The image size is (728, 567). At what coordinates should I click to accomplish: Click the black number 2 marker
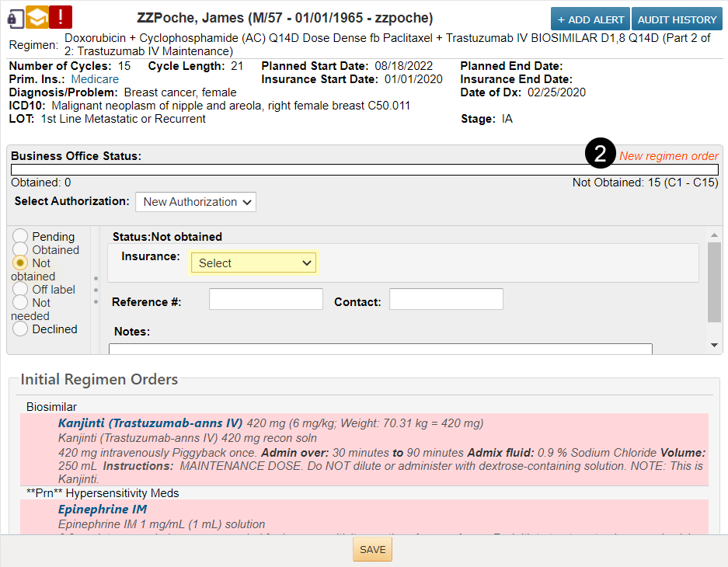[x=601, y=155]
